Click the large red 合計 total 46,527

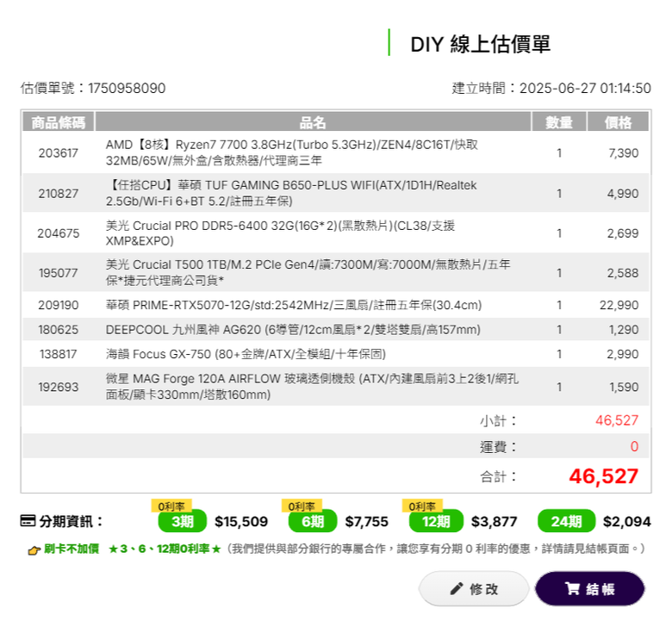603,476
